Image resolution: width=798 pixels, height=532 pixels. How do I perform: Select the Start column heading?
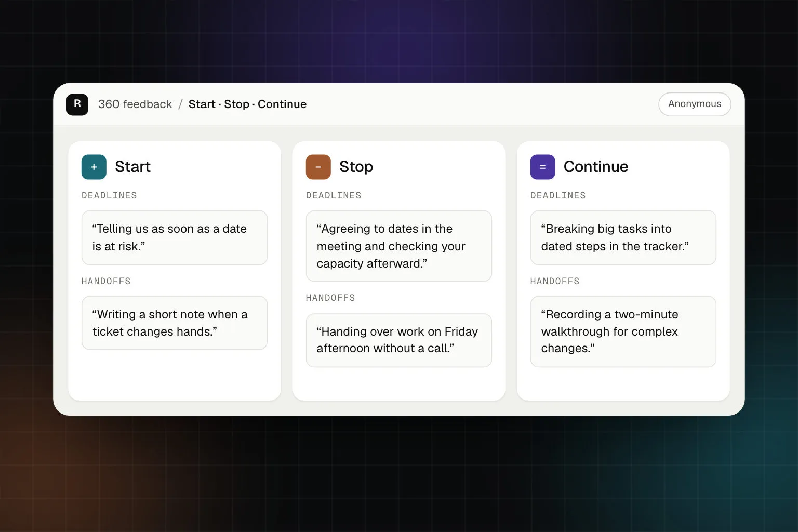coord(132,167)
